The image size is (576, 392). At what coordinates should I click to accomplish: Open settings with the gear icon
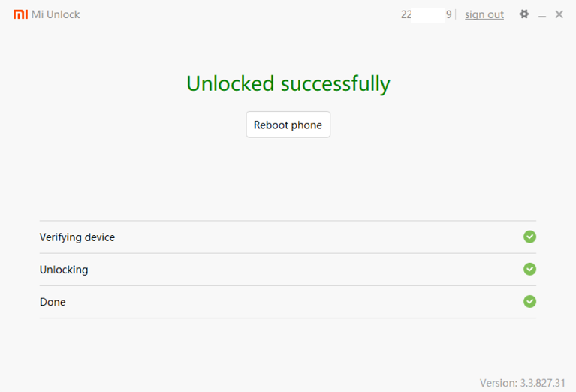pyautogui.click(x=524, y=14)
